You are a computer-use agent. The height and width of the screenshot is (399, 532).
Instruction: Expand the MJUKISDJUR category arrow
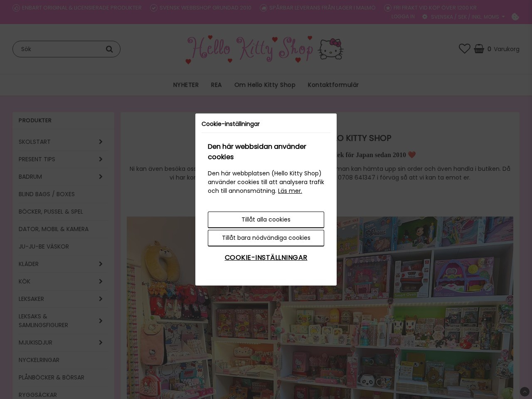[101, 342]
